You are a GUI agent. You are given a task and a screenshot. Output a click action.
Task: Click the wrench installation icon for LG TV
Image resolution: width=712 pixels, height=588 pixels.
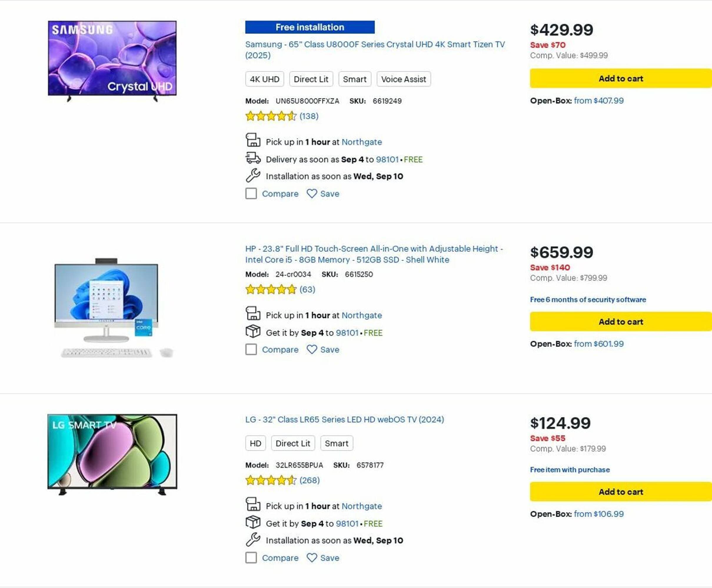click(x=253, y=539)
